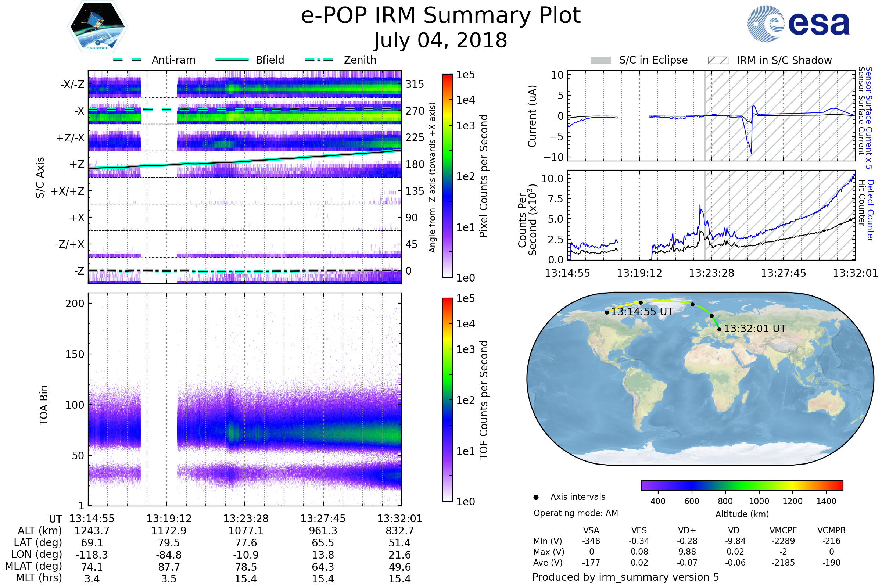Click the 13:23:28 UT tick label under TOA plot

tap(245, 519)
